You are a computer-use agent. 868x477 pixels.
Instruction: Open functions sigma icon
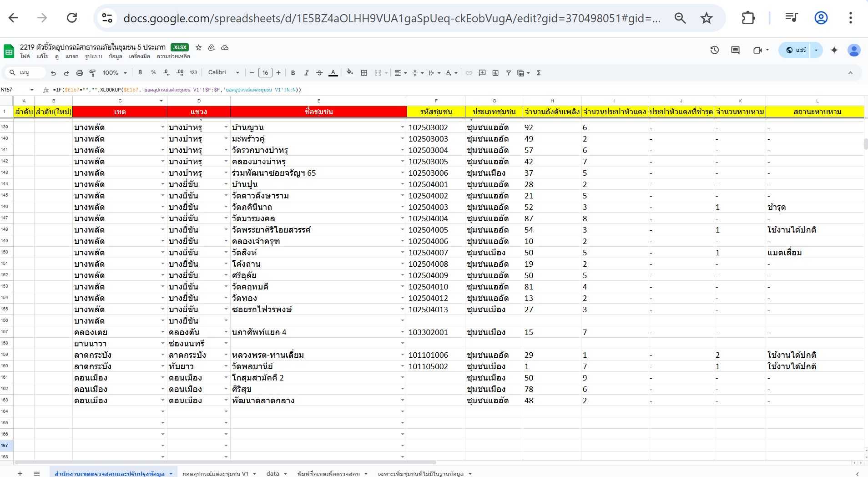pos(539,73)
